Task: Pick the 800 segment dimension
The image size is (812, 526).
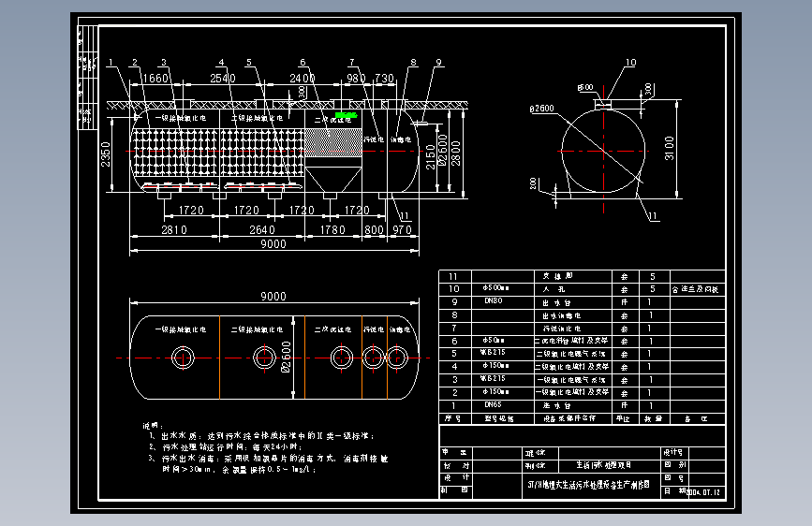Action: point(374,230)
